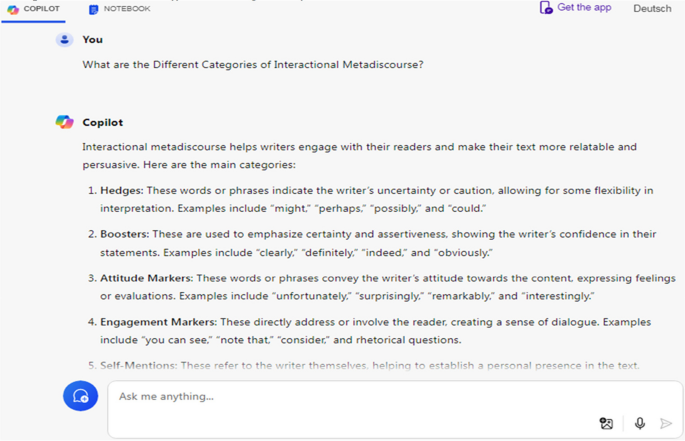Click the Attitude Markers heading text
The image size is (685, 441).
pyautogui.click(x=146, y=278)
